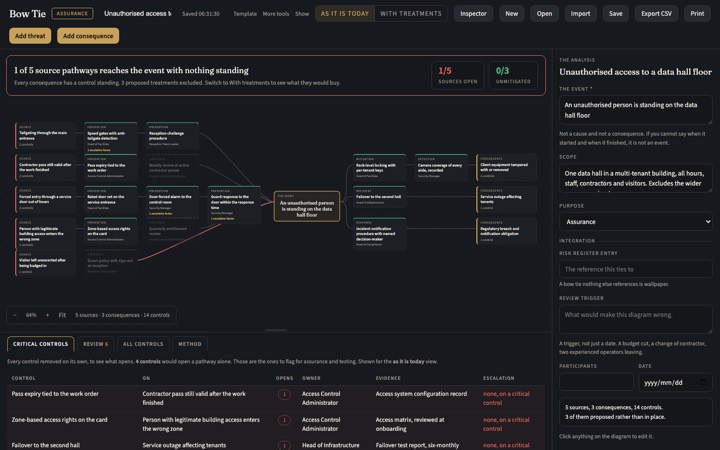Image resolution: width=720 pixels, height=450 pixels.
Task: Select diagram node Zone-based access rights on the card
Action: (x=111, y=231)
